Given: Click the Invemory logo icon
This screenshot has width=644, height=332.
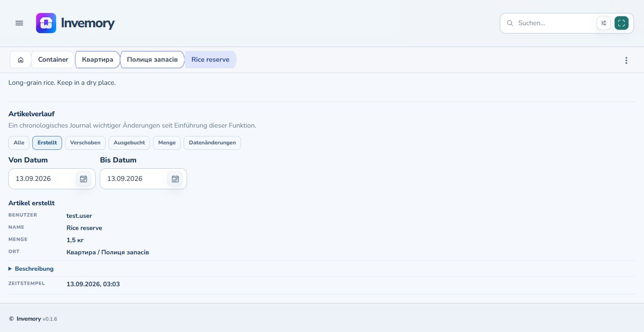Looking at the screenshot, I should click(x=46, y=23).
